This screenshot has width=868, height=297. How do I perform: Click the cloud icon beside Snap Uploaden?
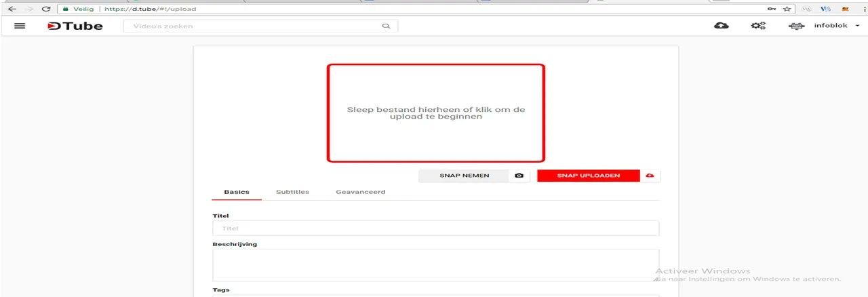pos(650,176)
